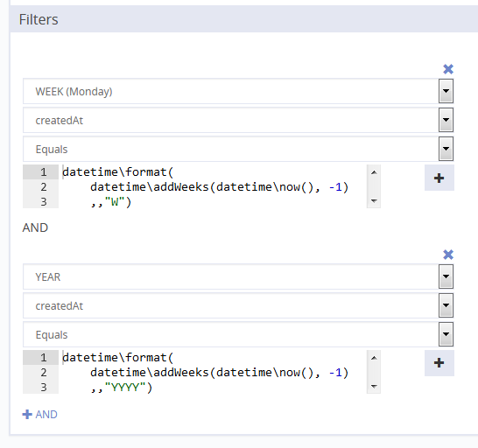Image resolution: width=478 pixels, height=448 pixels.
Task: Remove the WEEK (Monday) filter with X icon
Action: [448, 69]
